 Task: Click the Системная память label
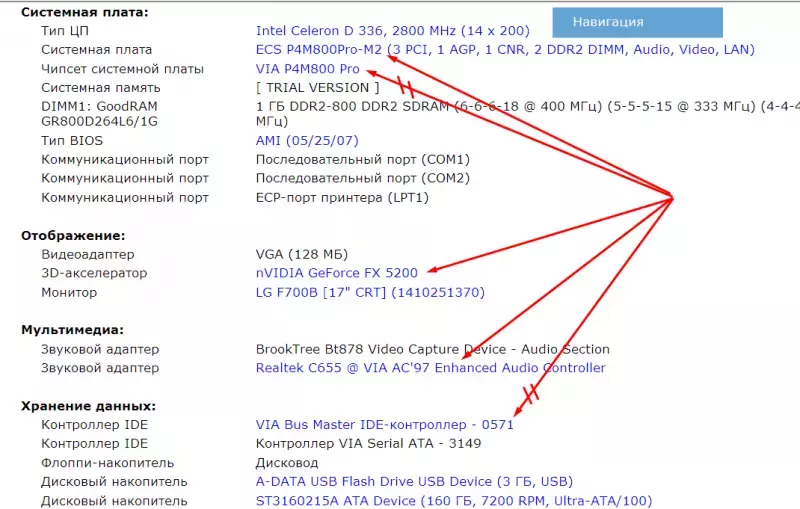[101, 88]
